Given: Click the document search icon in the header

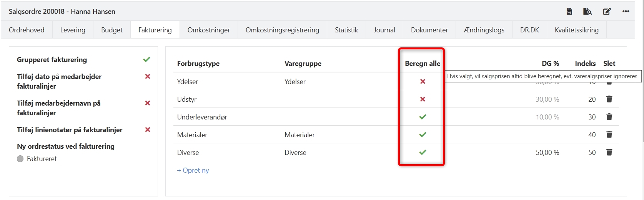Looking at the screenshot, I should pyautogui.click(x=587, y=11).
